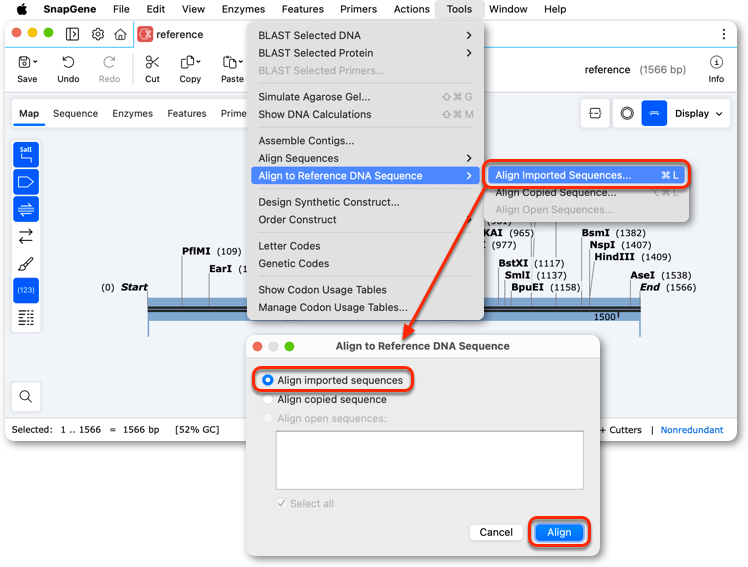Toggle the (123) numbering icon
Screen dimensions: 748x567
pos(26,290)
